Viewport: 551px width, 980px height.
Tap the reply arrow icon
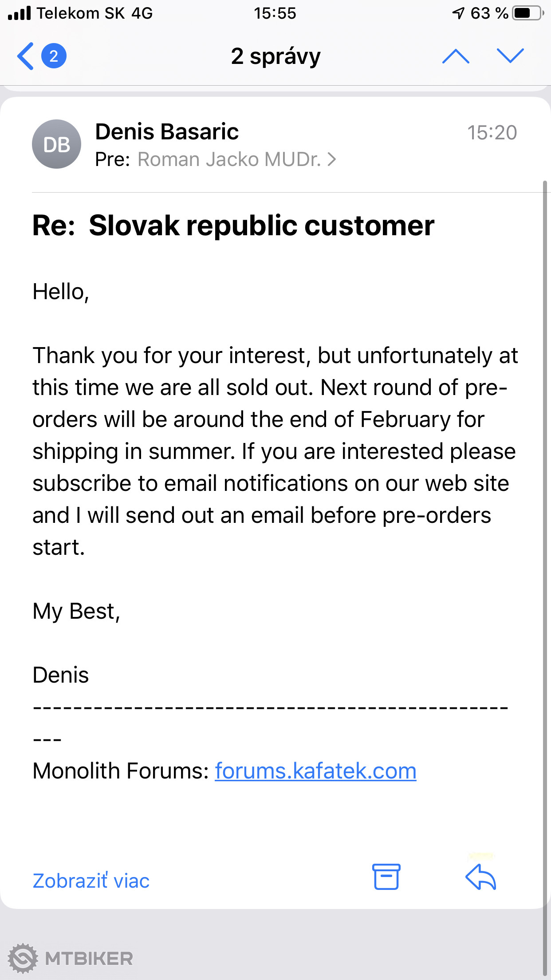click(481, 877)
